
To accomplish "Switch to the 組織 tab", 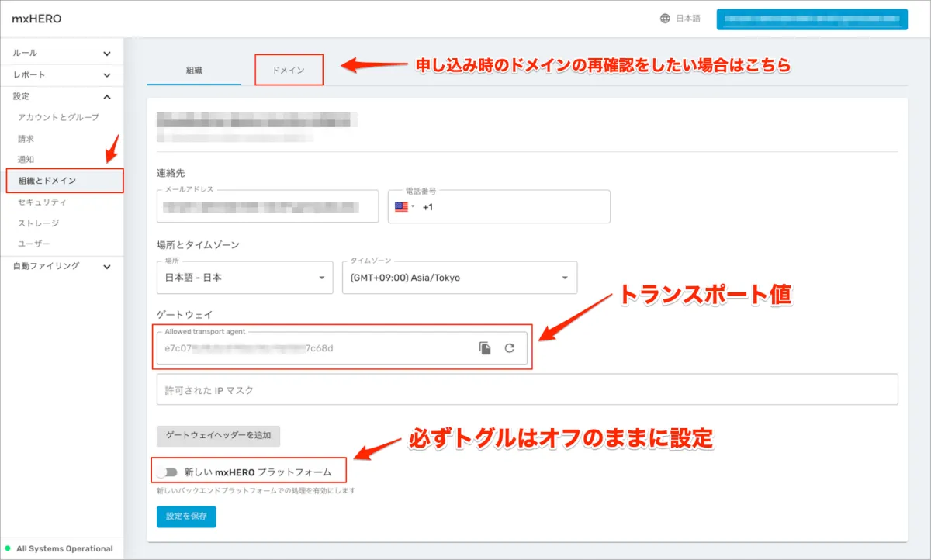I will tap(194, 70).
